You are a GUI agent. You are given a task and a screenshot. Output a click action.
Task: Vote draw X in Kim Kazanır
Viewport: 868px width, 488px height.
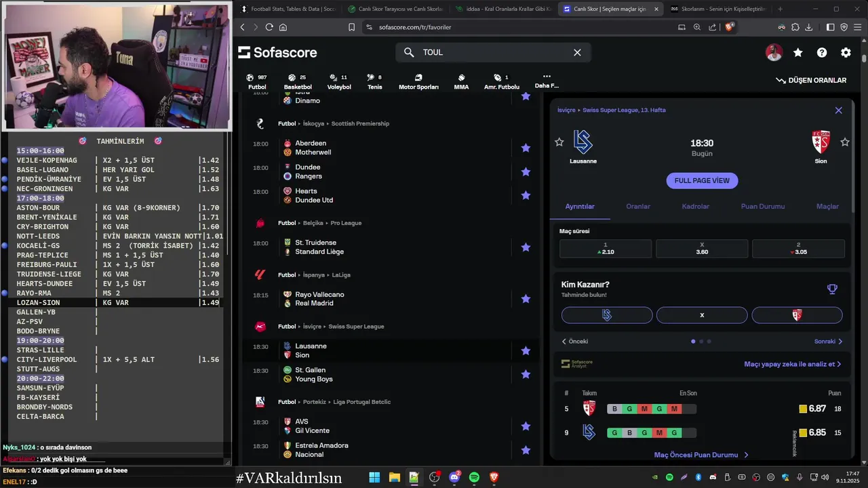pos(702,315)
